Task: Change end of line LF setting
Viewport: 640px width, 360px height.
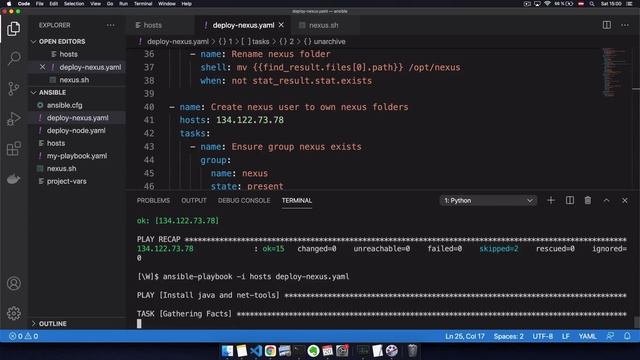Action: [x=566, y=336]
